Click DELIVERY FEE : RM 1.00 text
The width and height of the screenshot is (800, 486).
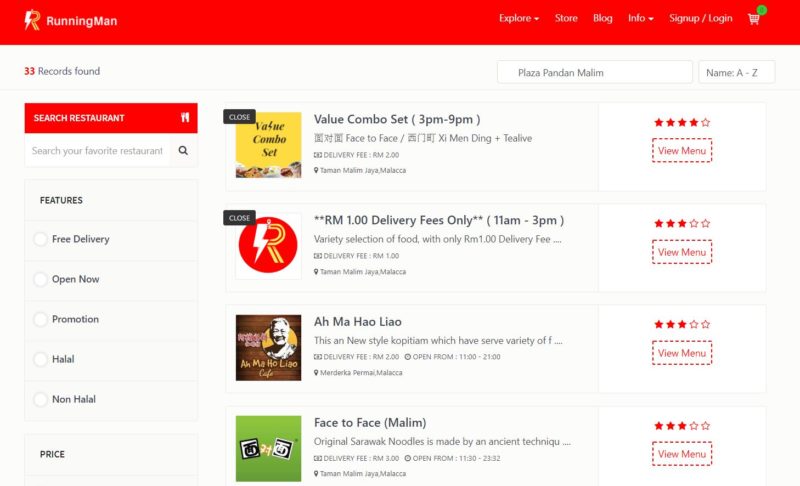click(x=361, y=256)
